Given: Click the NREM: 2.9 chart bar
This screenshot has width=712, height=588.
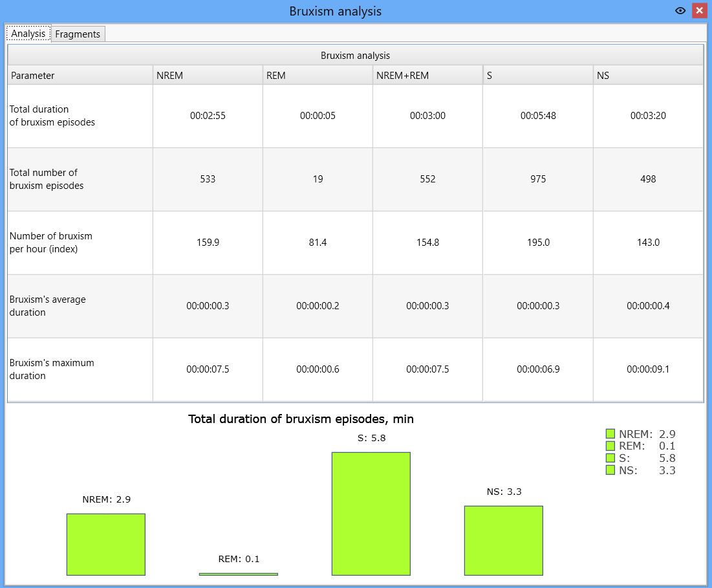Looking at the screenshot, I should (x=106, y=545).
